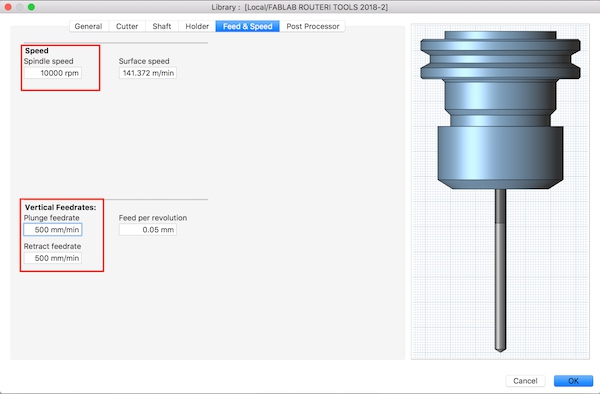Click the 3D tool holder preview

click(500, 191)
